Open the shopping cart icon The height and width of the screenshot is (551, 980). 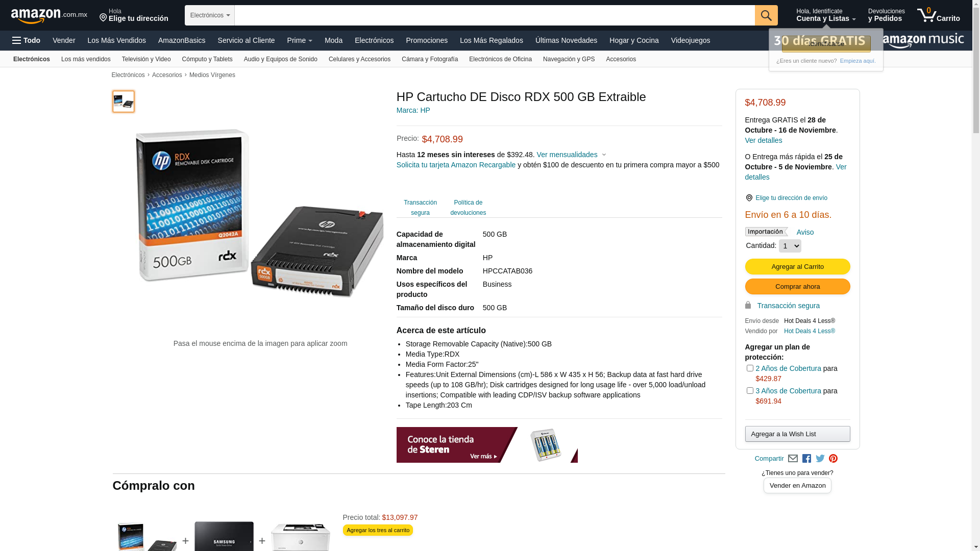click(938, 15)
